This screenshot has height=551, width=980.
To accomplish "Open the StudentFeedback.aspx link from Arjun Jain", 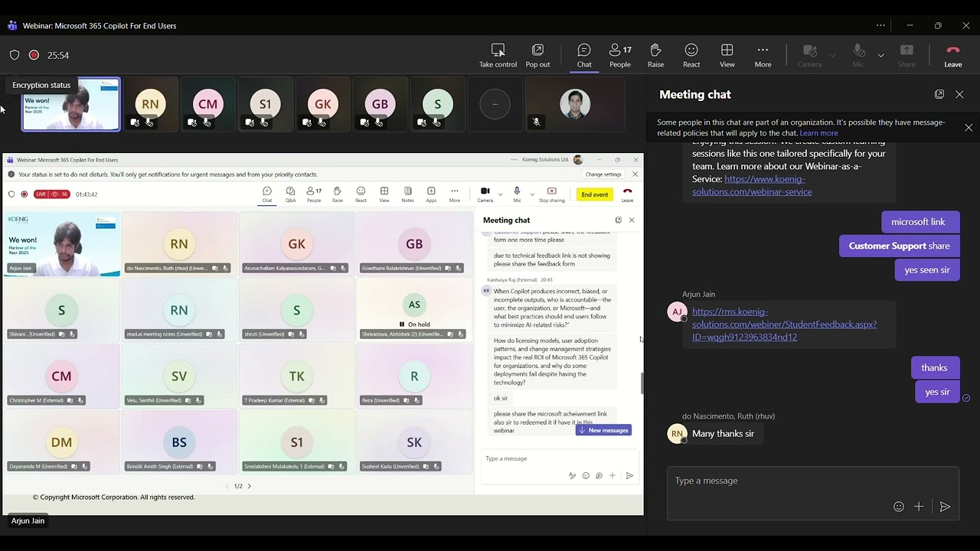I will [784, 324].
